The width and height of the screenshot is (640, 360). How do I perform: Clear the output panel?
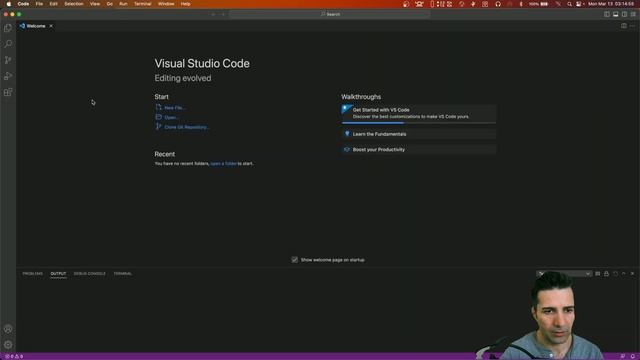598,273
